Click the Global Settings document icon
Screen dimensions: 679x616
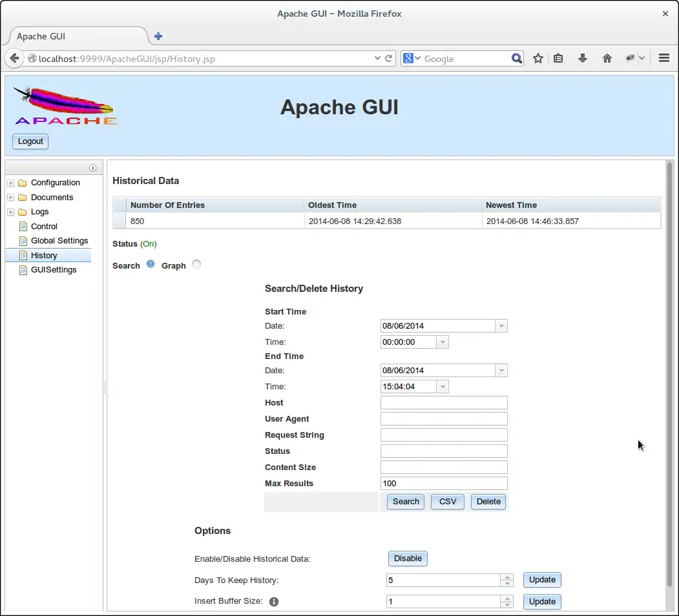[x=23, y=241]
